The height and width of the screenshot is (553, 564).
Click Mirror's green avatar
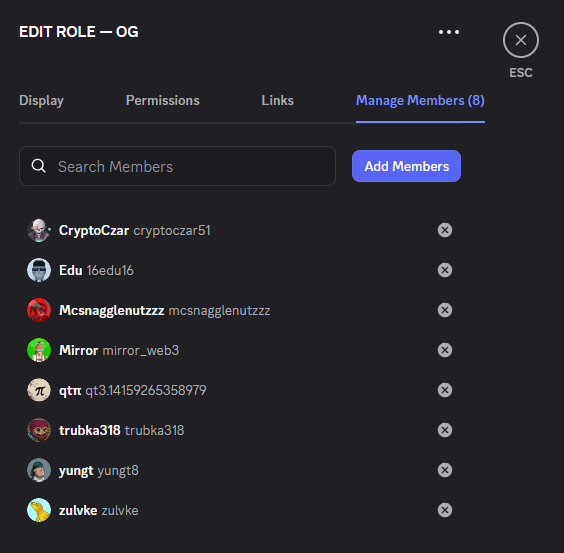pyautogui.click(x=39, y=350)
